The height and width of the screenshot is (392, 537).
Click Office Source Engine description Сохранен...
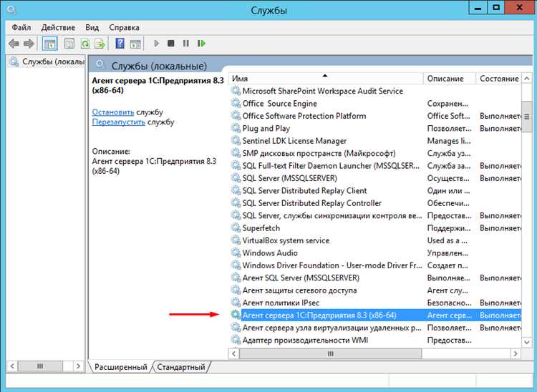point(447,104)
